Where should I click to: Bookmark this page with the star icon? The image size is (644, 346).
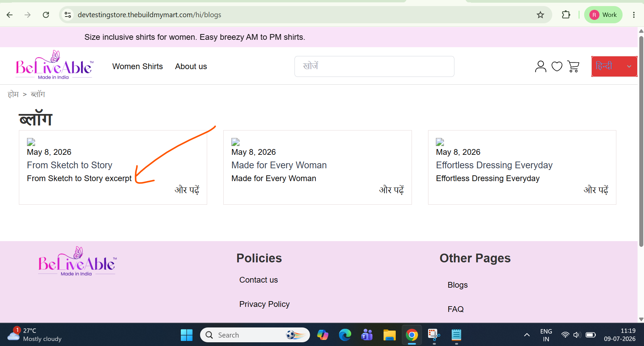click(x=540, y=15)
